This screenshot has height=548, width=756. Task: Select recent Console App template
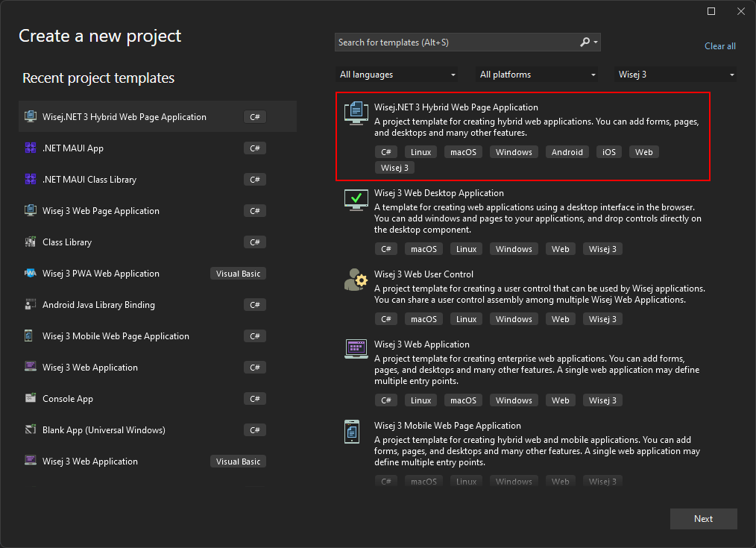pos(157,399)
